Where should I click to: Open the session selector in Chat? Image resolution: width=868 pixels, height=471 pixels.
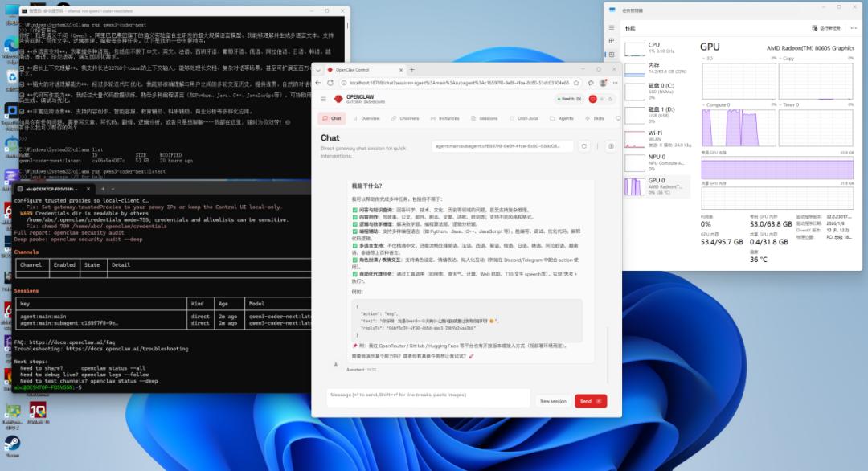(x=502, y=146)
